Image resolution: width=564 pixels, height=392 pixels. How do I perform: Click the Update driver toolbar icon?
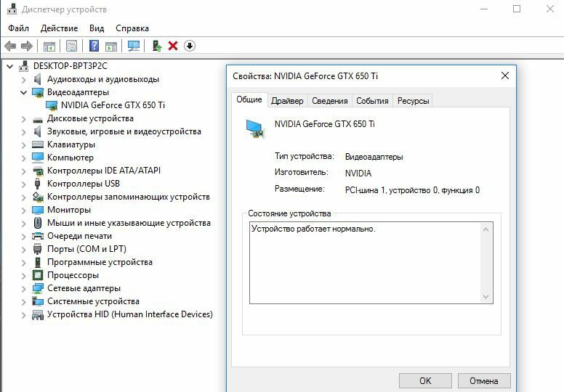(157, 46)
